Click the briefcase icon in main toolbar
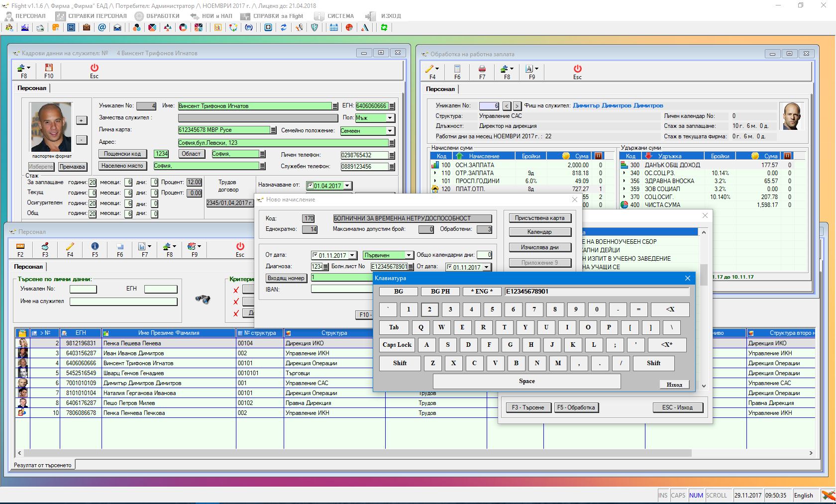 [87, 27]
